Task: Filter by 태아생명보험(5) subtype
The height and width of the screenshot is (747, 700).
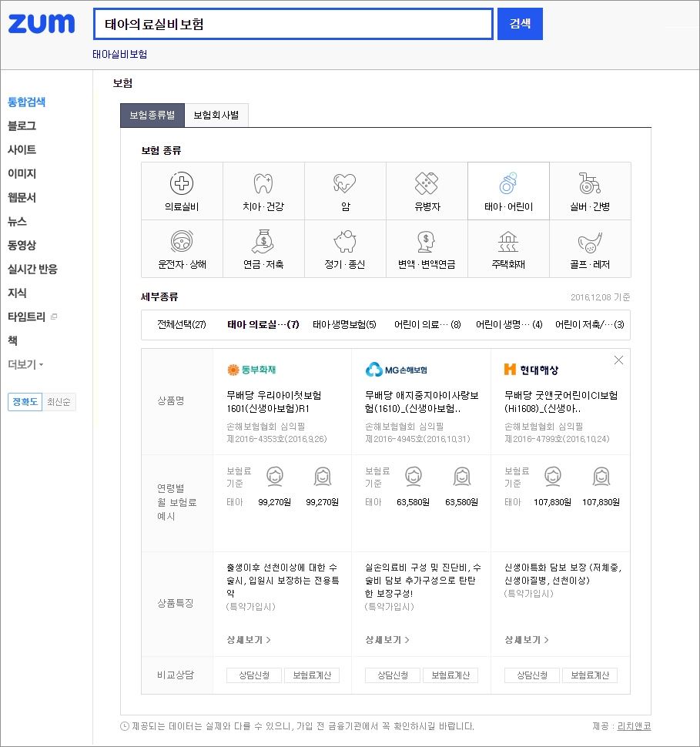Action: point(343,325)
